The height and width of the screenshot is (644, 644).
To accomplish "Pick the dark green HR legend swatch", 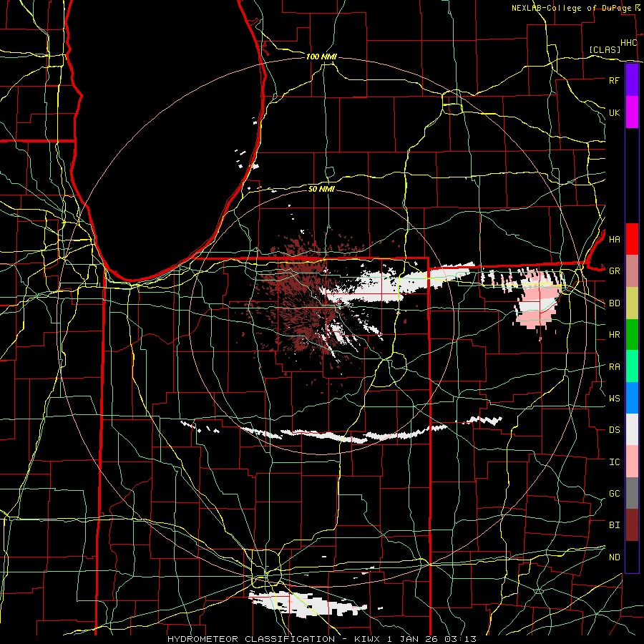I will click(x=632, y=335).
